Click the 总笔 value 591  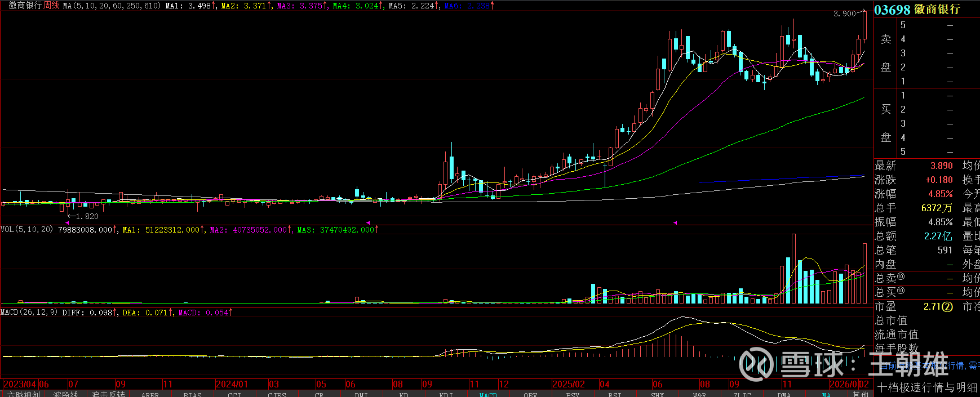point(945,250)
